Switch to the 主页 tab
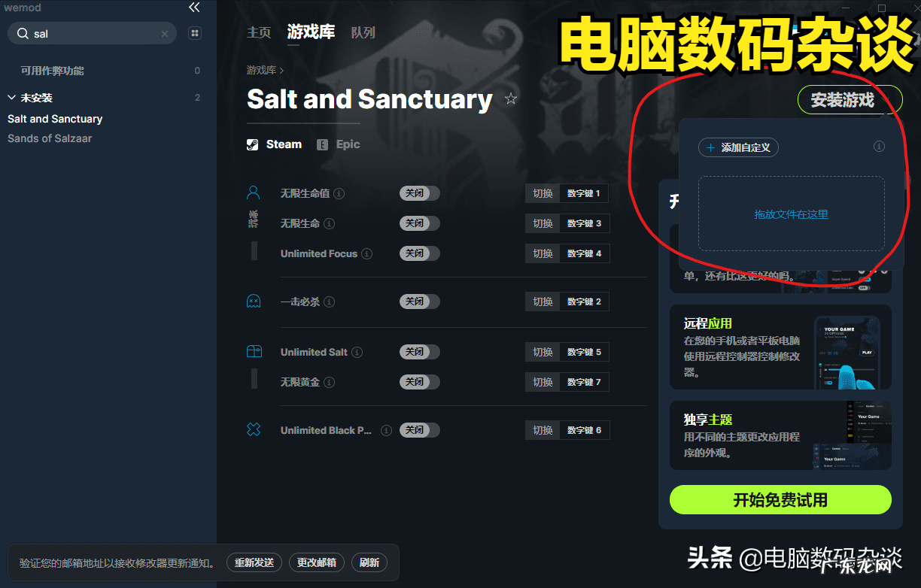Screen dimensions: 921x588 259,32
